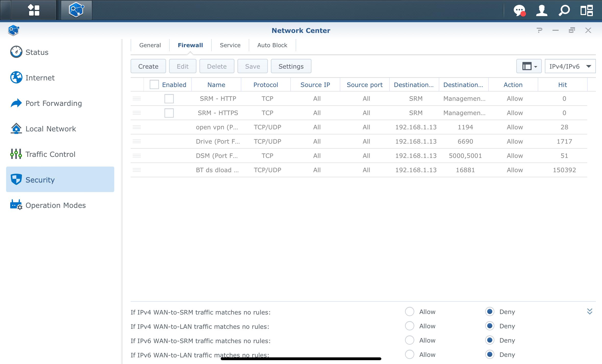Click the search magnifier icon

point(564,11)
